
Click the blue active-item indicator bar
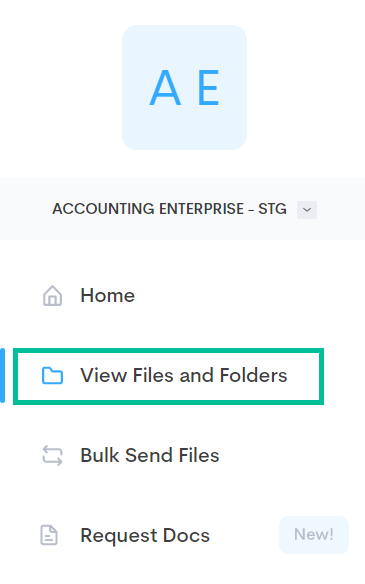click(x=2, y=375)
